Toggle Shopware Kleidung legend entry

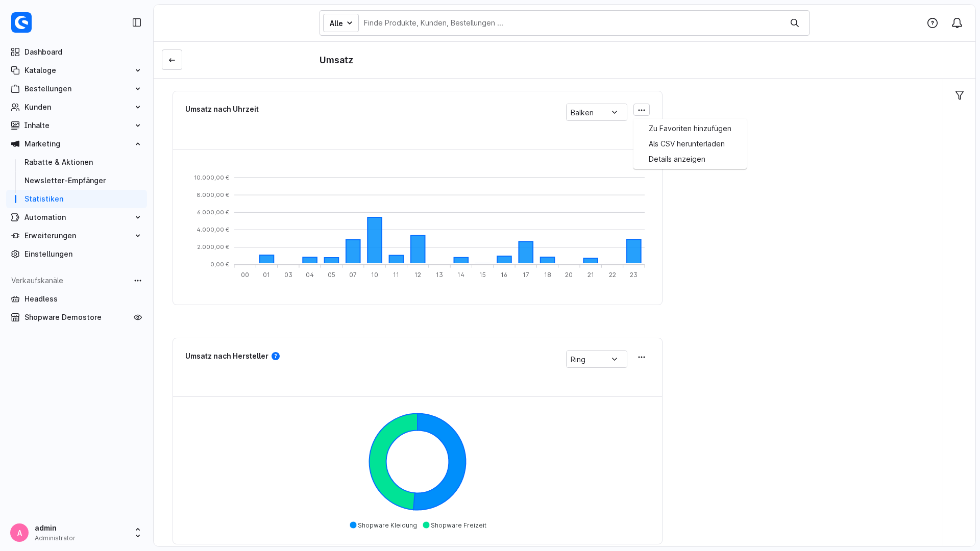point(383,525)
